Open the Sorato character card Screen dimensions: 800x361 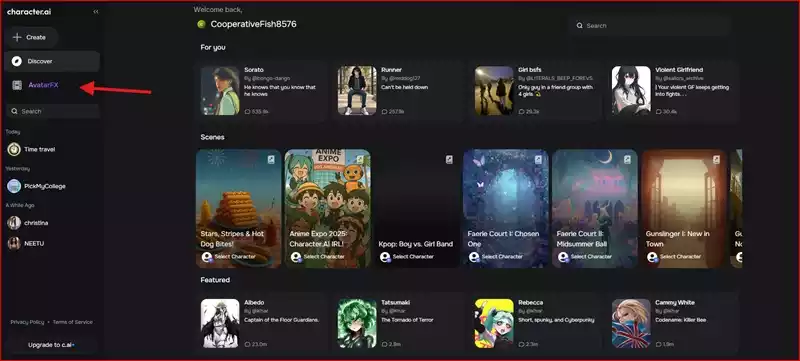(261, 91)
